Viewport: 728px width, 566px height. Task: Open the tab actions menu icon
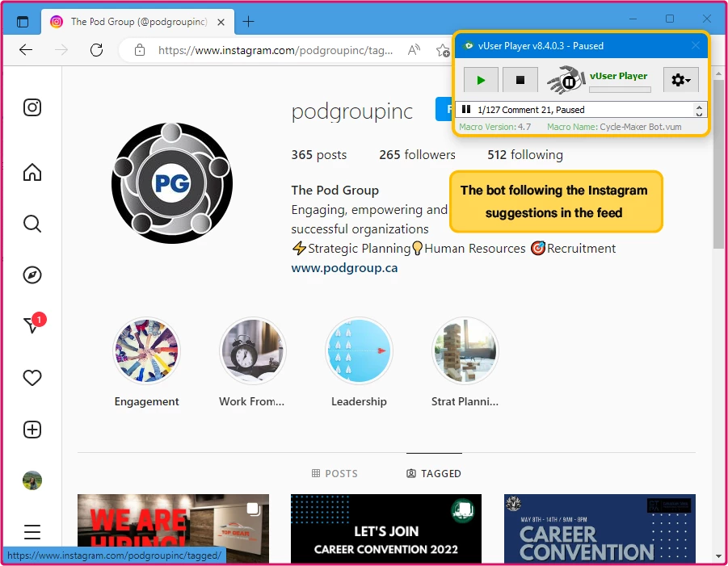[x=23, y=21]
